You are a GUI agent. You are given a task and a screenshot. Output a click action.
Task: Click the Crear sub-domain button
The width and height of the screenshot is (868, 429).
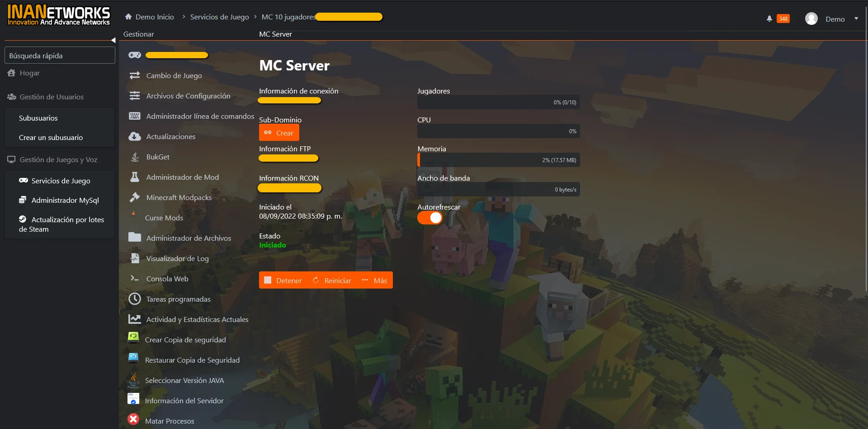[279, 133]
